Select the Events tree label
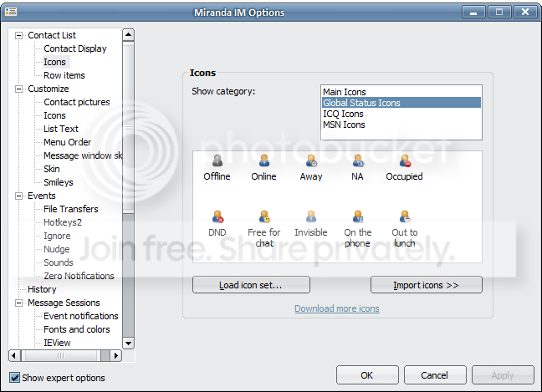The image size is (542, 392). (x=42, y=196)
